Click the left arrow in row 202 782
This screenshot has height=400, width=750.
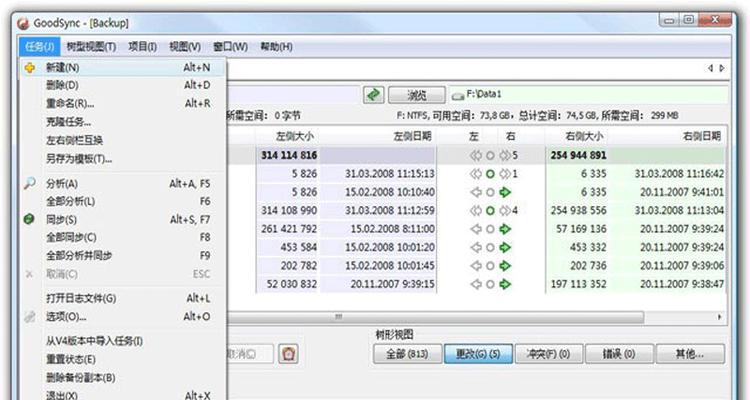coord(476,266)
